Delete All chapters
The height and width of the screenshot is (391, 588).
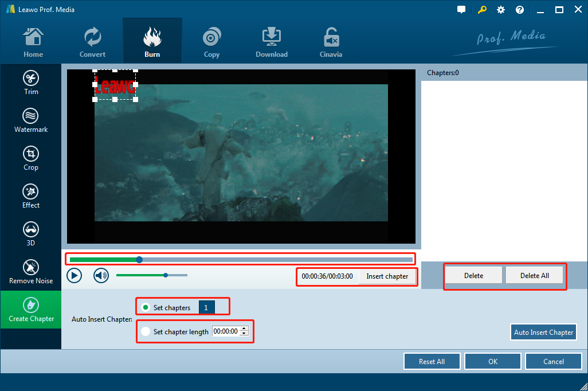point(534,275)
